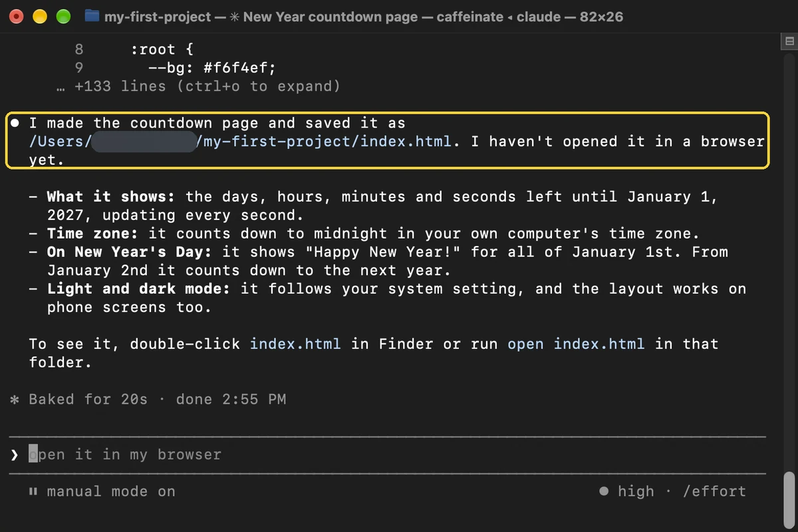Click the pause icon beside manual mode
Screen dimensions: 798x532
coord(33,491)
